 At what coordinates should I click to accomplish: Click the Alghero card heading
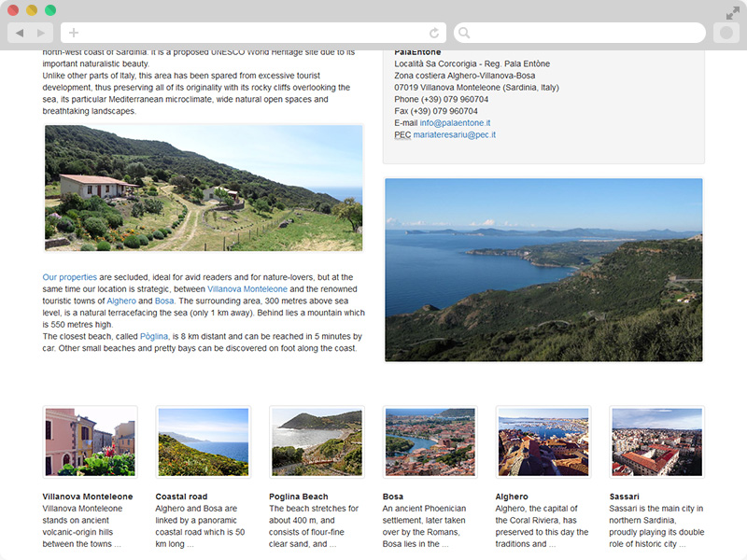512,497
